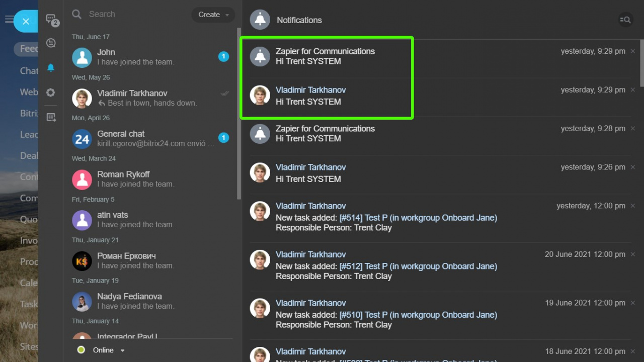Viewport: 644px width, 362px height.
Task: Click the chat list scrollbar
Action: click(x=239, y=113)
